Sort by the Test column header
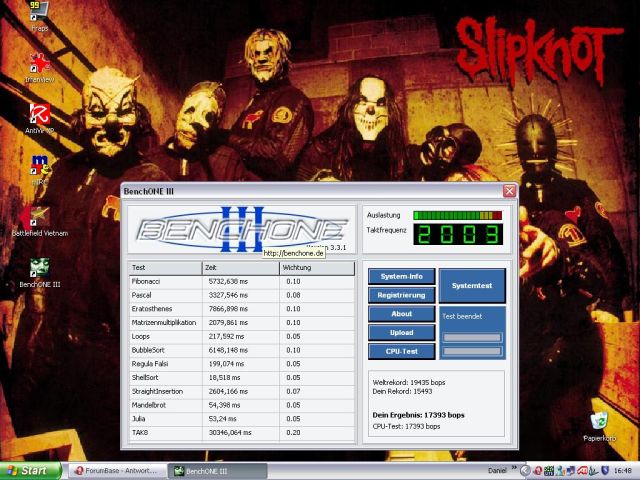 click(165, 268)
